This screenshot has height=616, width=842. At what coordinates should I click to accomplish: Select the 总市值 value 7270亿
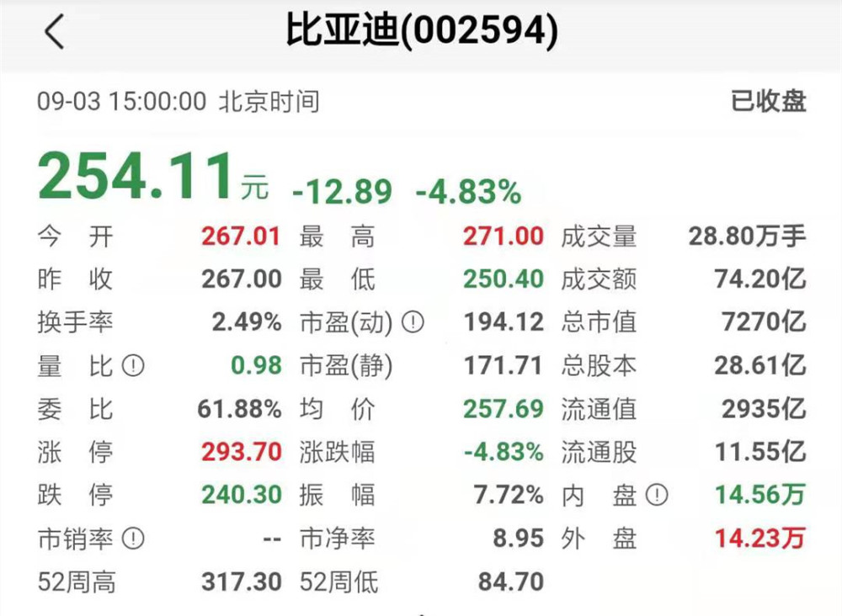tap(765, 322)
